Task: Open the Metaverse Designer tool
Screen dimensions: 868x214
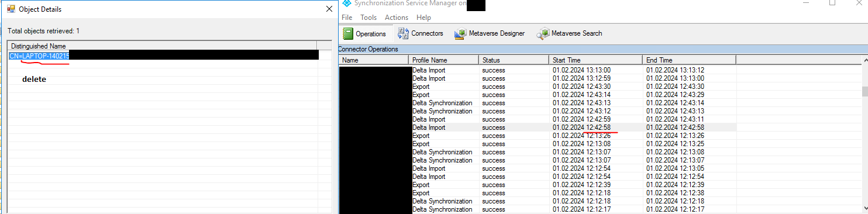Action: point(490,33)
